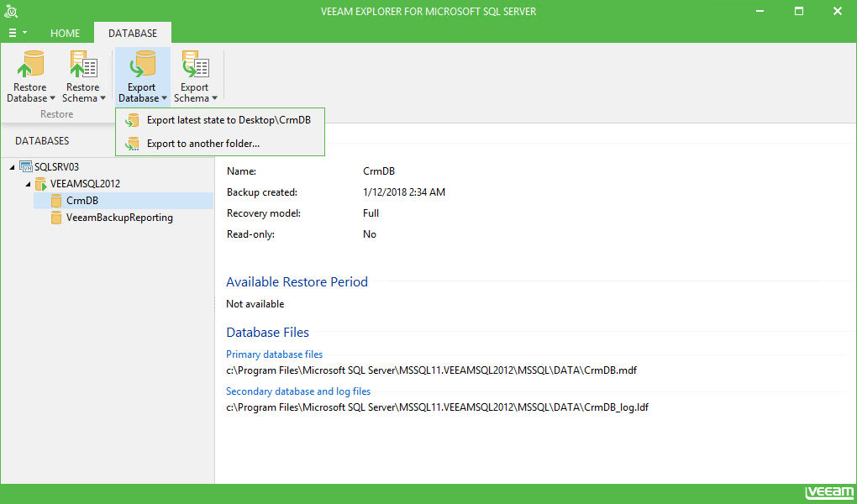
Task: Select the SQLSRV03 server in tree
Action: [x=57, y=166]
